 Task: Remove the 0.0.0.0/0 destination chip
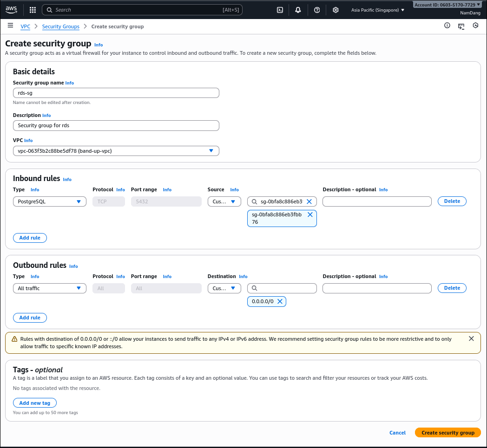coord(280,301)
